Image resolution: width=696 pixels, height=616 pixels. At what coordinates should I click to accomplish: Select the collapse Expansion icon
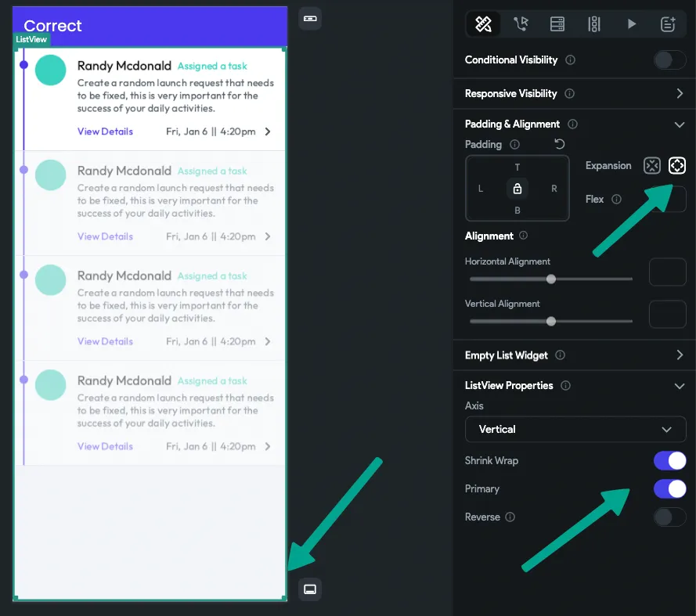pyautogui.click(x=652, y=165)
